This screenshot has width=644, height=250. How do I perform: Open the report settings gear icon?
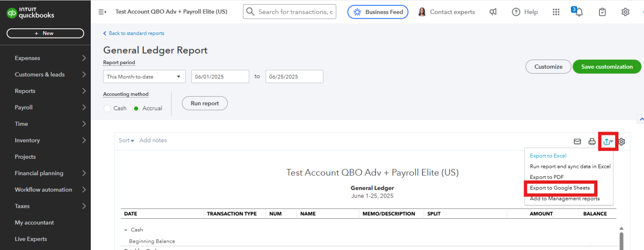point(622,142)
